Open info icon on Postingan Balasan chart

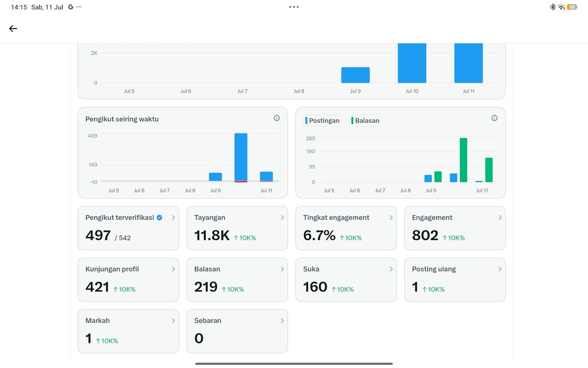tap(494, 118)
